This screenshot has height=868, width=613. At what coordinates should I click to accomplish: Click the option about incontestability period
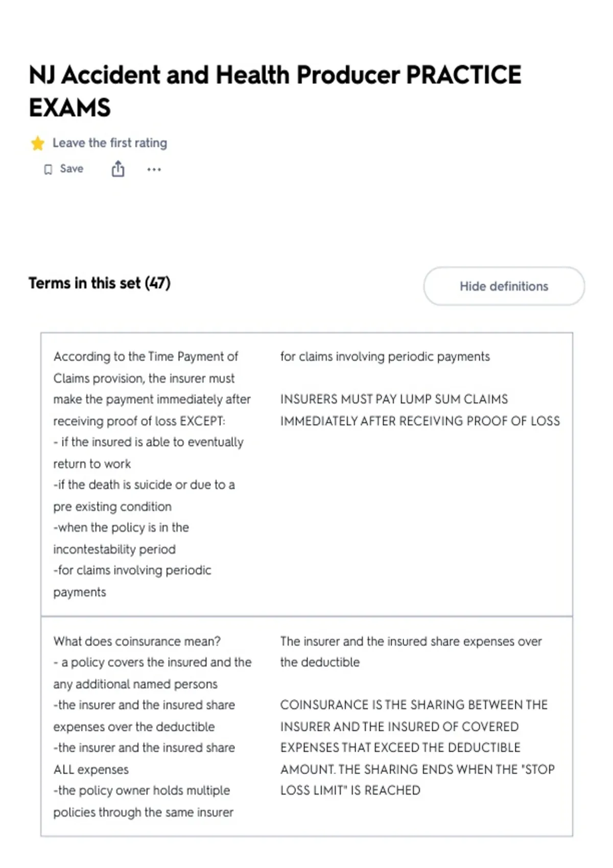click(x=121, y=538)
